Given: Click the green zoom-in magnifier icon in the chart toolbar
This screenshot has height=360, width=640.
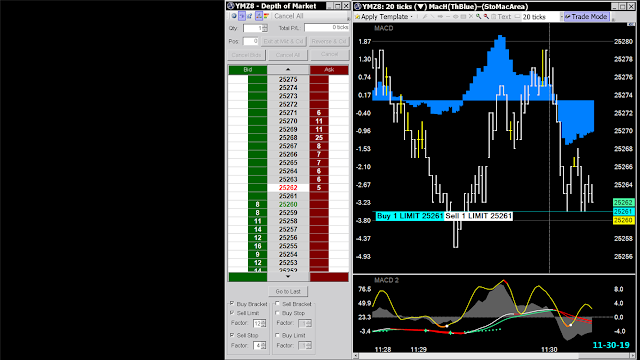Looking at the screenshot, I should point(479,17).
